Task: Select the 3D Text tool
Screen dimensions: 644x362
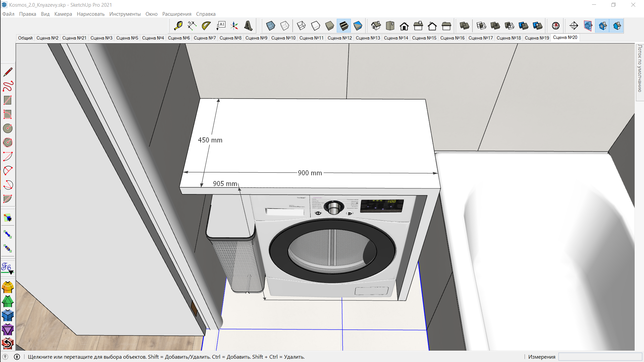Action: [249, 26]
